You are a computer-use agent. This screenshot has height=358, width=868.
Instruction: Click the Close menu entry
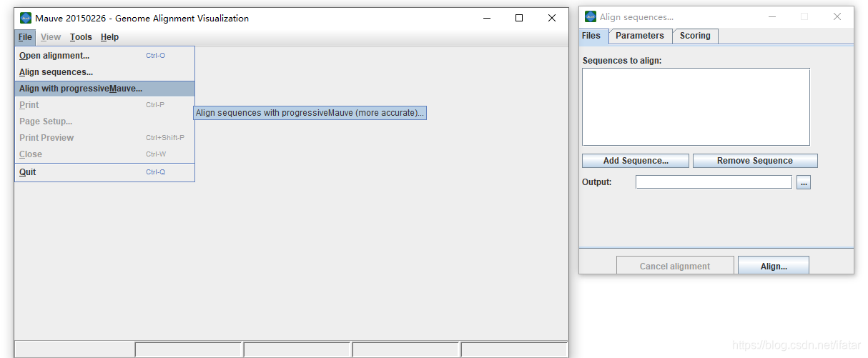coord(104,154)
